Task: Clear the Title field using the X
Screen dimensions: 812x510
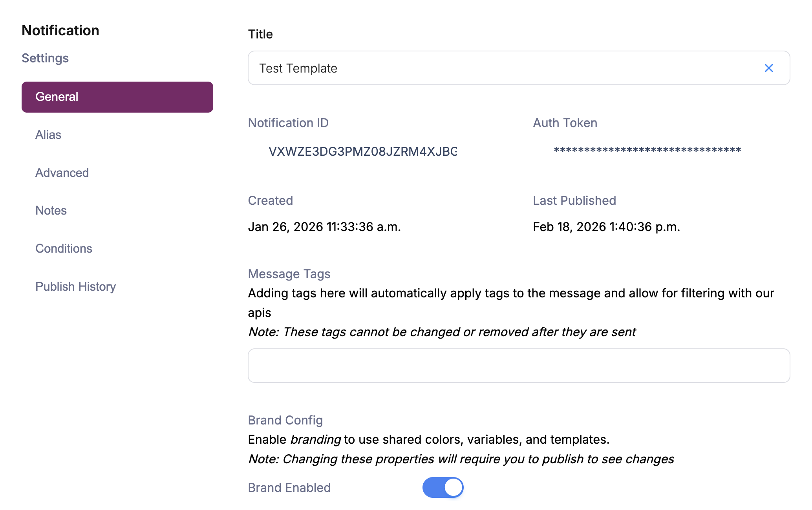Action: (x=768, y=68)
